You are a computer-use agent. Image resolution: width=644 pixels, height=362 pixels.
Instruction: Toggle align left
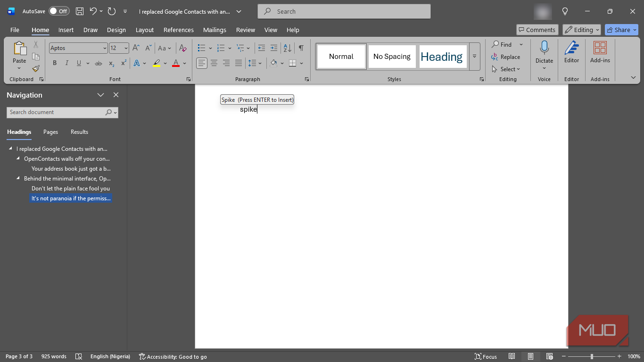(x=202, y=63)
